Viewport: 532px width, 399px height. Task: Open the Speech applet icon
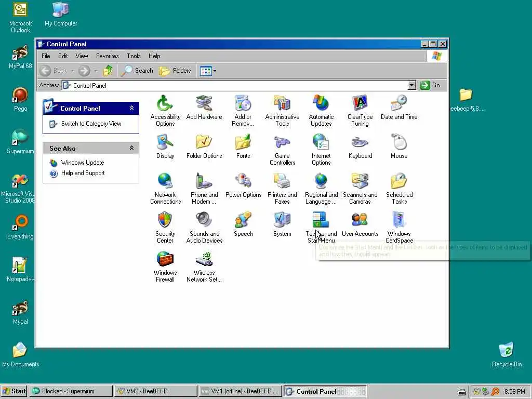tap(243, 224)
